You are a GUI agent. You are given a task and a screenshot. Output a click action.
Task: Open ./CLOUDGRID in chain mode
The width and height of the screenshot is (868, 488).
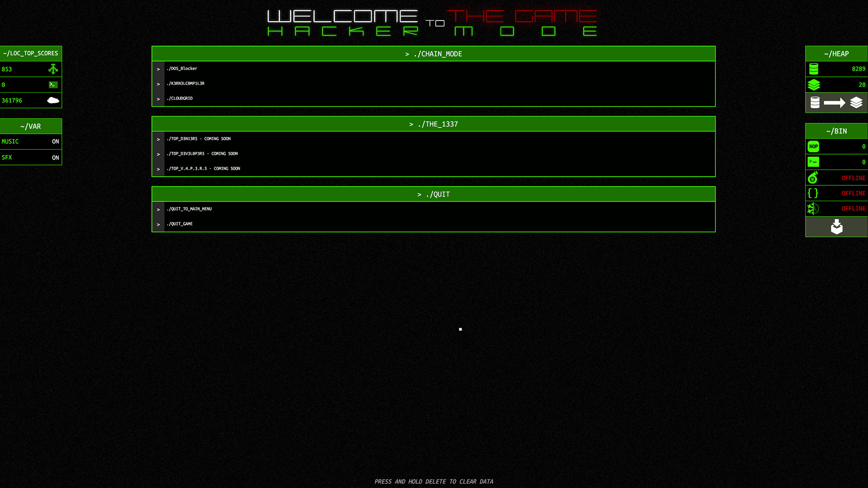tap(179, 99)
